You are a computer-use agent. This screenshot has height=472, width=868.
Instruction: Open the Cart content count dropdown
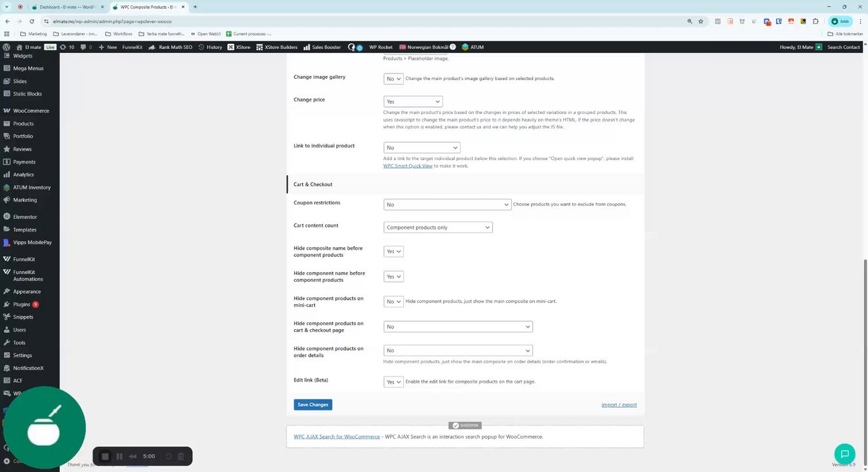click(x=438, y=227)
